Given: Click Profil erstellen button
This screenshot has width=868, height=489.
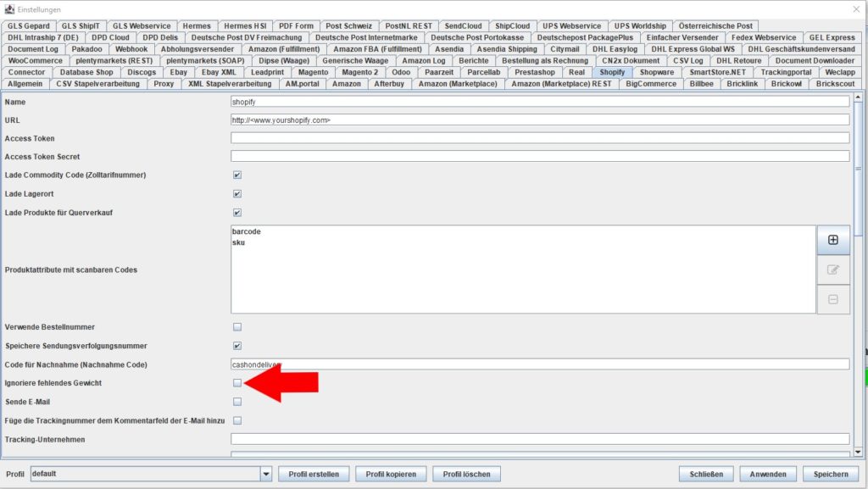Looking at the screenshot, I should pyautogui.click(x=314, y=474).
